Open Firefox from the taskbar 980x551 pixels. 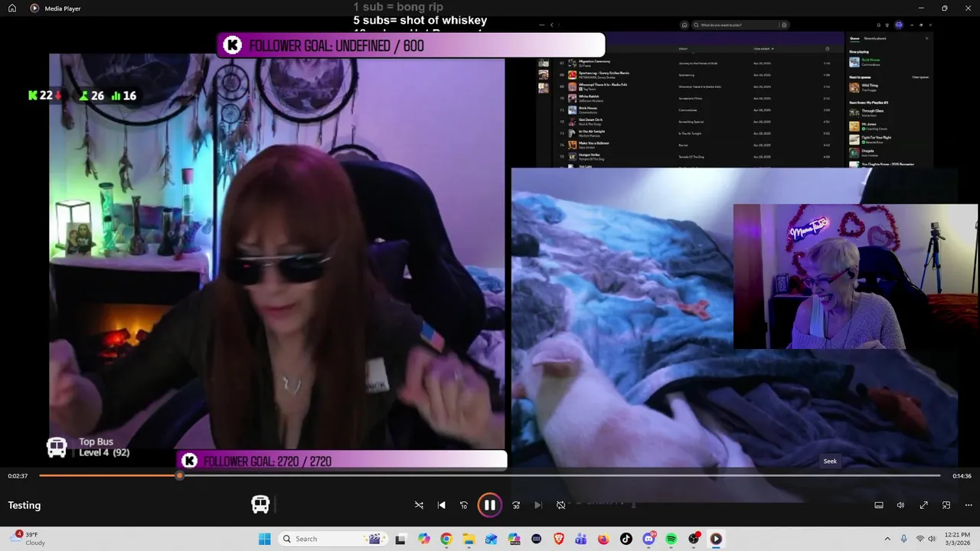tap(603, 539)
